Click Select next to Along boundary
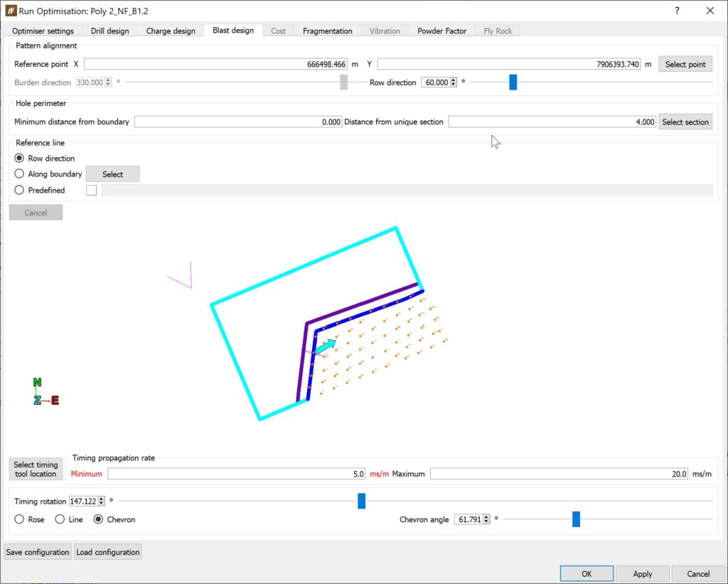Image resolution: width=728 pixels, height=584 pixels. tap(112, 174)
